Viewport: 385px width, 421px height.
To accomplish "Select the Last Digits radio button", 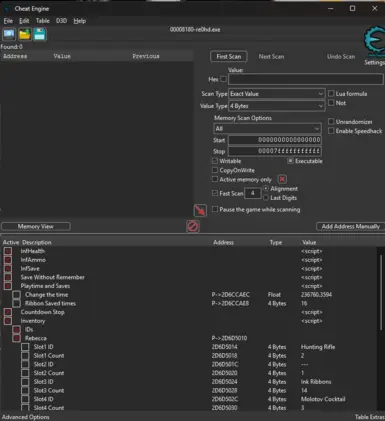I will [x=266, y=198].
